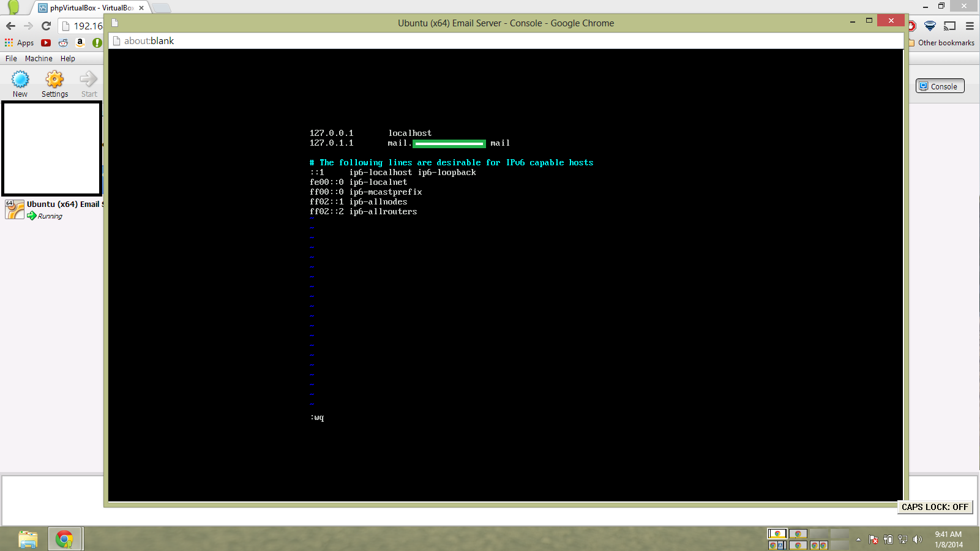
Task: Open the File menu
Action: 11,59
